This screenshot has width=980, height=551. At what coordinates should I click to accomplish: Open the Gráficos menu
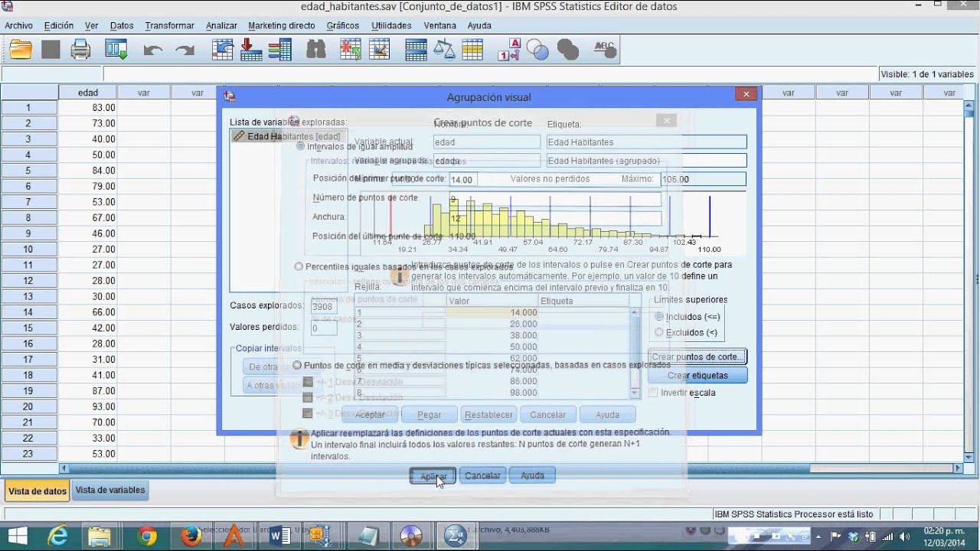tap(343, 25)
